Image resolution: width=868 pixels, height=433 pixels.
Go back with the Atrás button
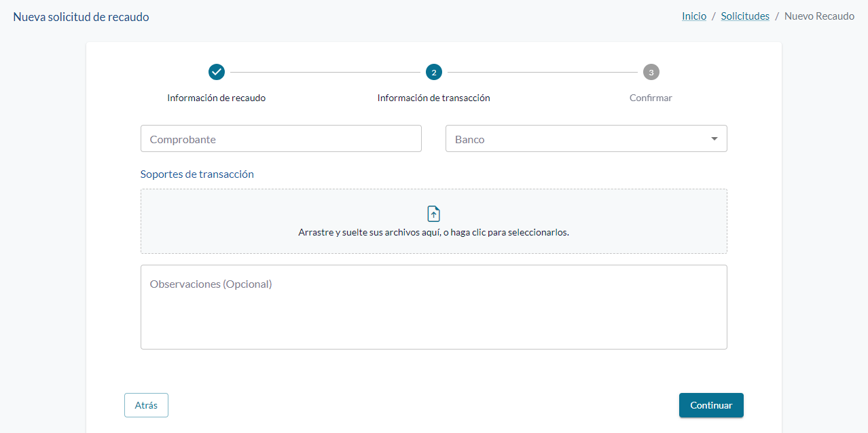(146, 405)
